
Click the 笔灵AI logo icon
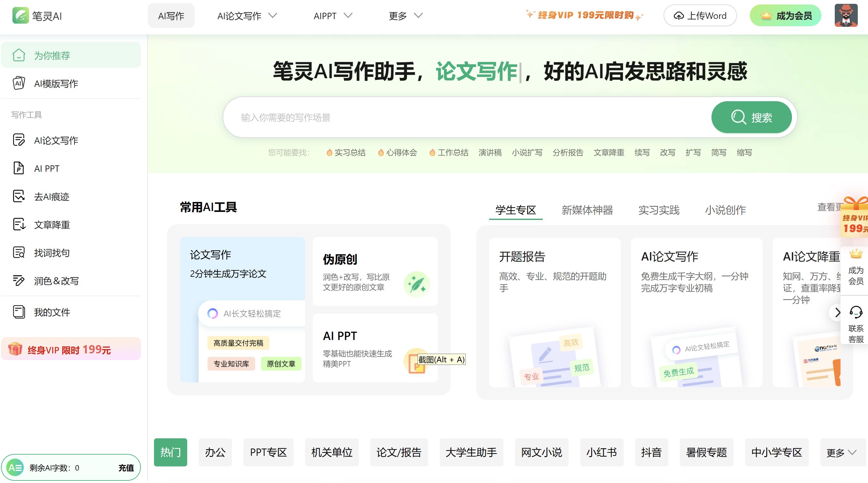(20, 16)
